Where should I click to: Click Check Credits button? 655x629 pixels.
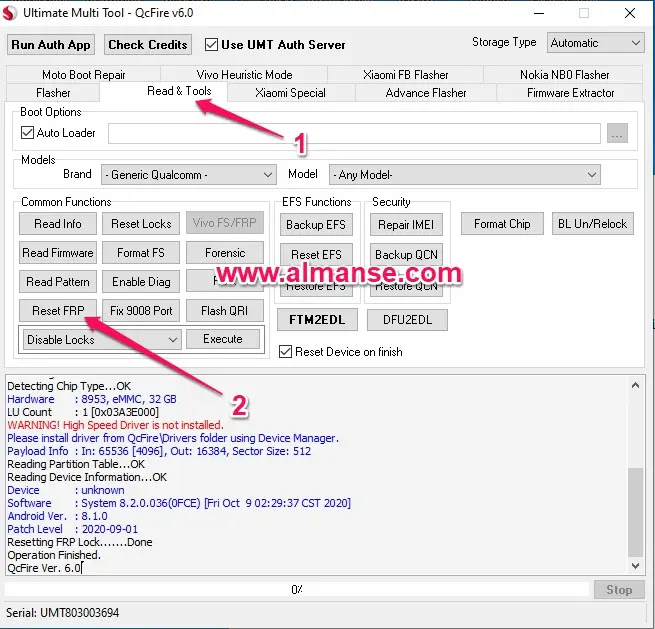coord(148,45)
